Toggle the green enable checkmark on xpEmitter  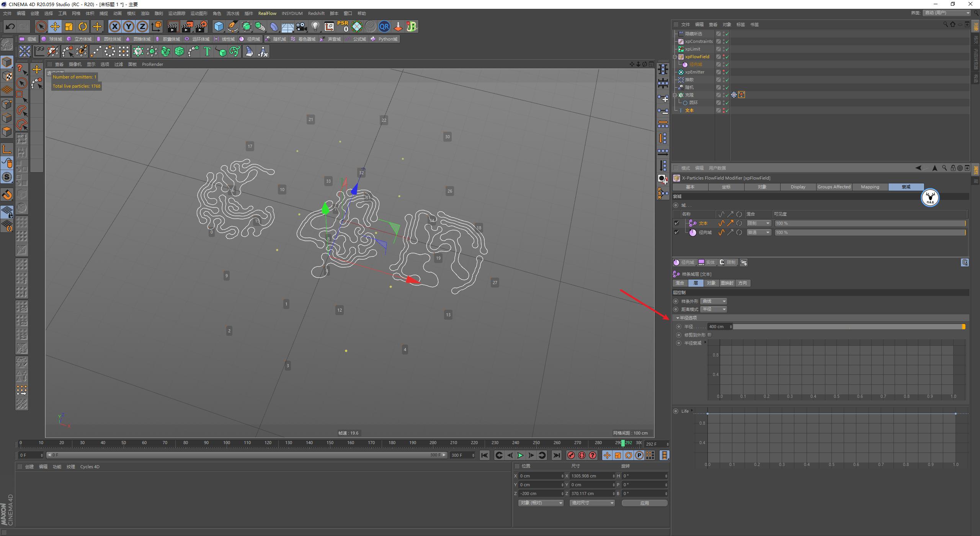726,72
